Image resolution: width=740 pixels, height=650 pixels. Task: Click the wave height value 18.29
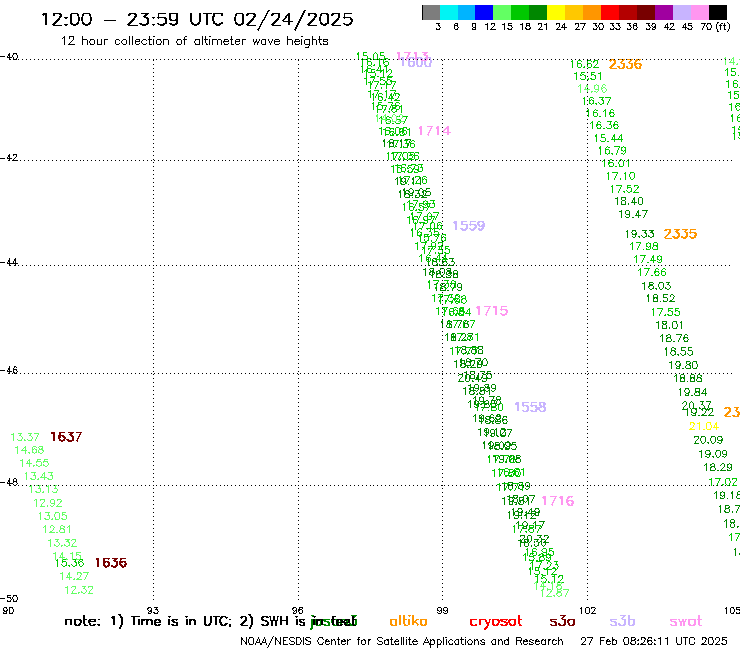tap(717, 467)
